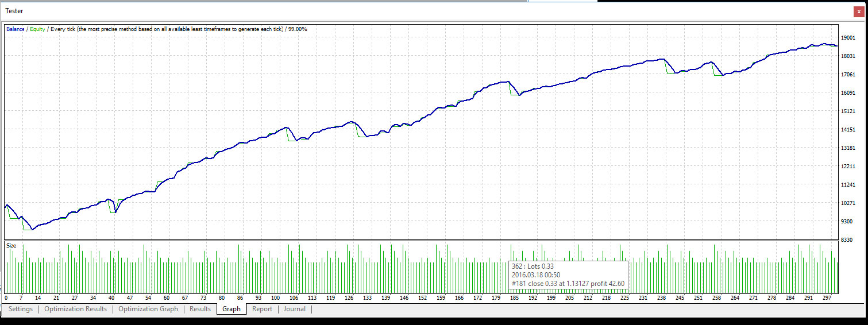Image resolution: width=868 pixels, height=325 pixels.
Task: Click the 11241 value on the price axis
Action: pyautogui.click(x=848, y=185)
